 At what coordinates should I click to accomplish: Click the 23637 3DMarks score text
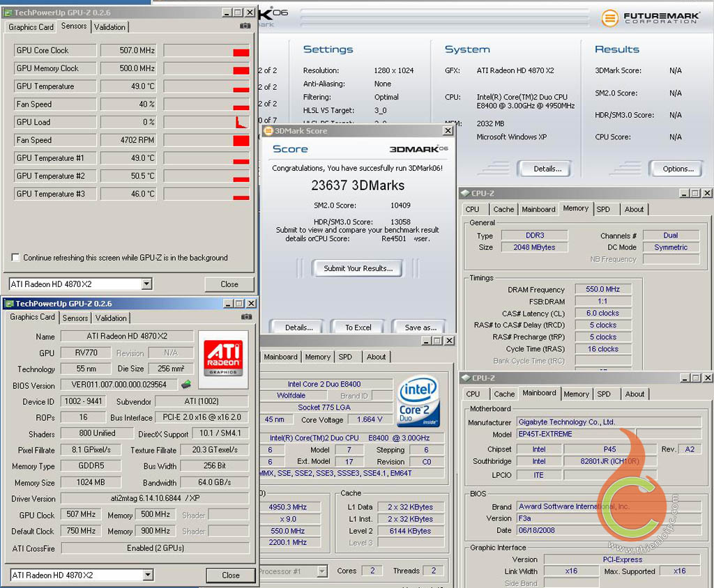pyautogui.click(x=358, y=185)
